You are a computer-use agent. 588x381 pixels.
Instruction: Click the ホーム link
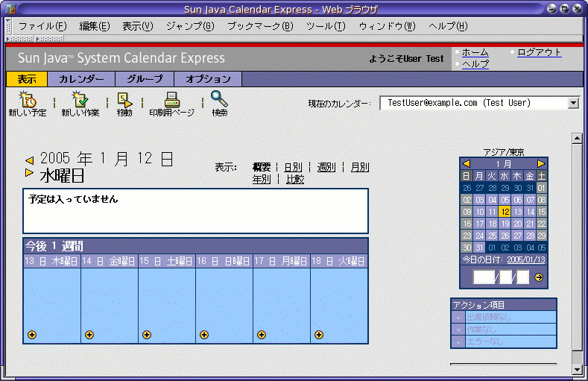(475, 52)
